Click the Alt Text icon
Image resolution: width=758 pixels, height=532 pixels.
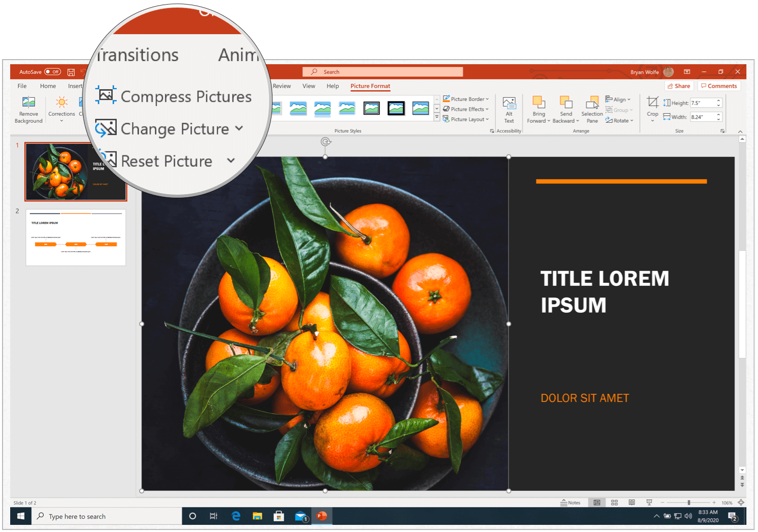click(x=509, y=103)
